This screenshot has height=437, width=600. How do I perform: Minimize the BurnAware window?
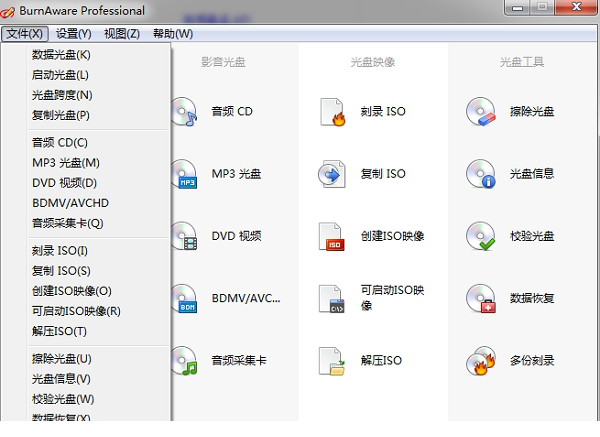coord(517,7)
